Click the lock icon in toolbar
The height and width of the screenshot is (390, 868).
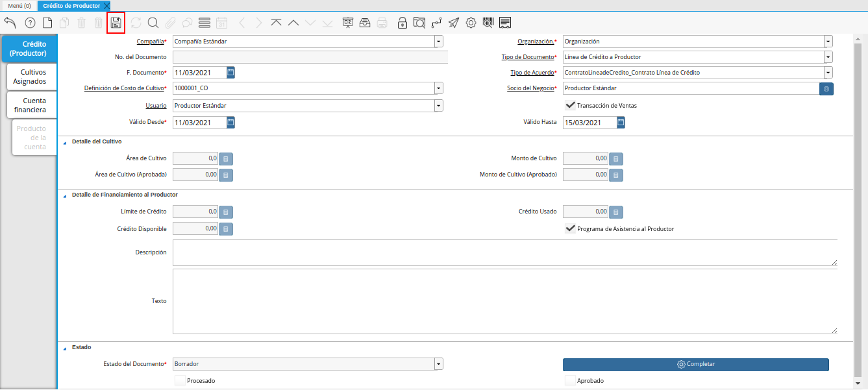403,23
